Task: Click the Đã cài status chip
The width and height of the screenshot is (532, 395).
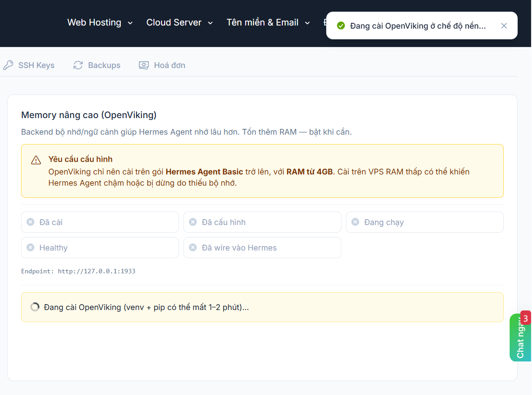Action: point(100,222)
